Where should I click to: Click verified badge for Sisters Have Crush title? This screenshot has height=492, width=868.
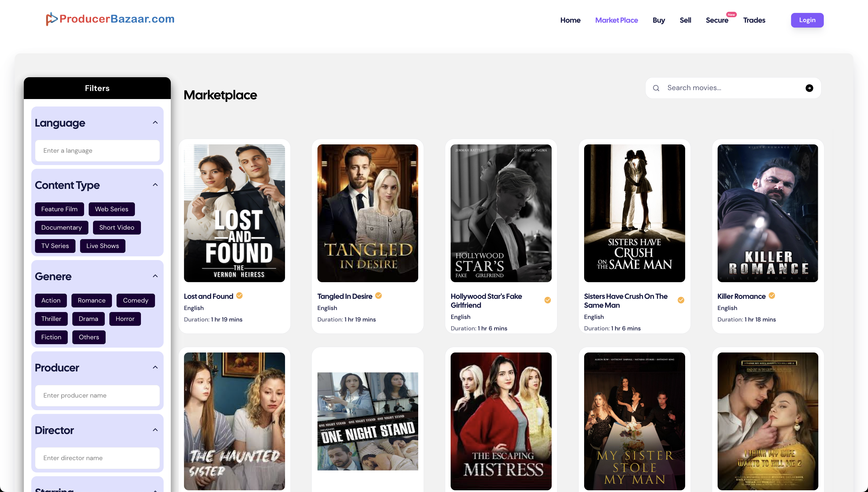tap(681, 300)
